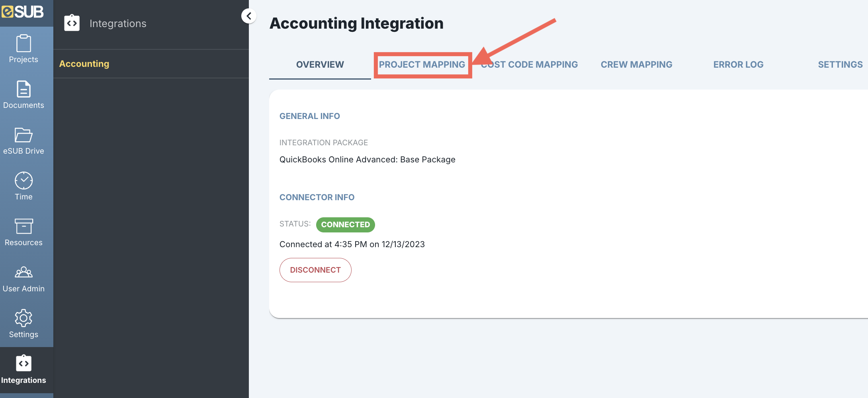Open the Cost Code Mapping tab

pyautogui.click(x=529, y=64)
